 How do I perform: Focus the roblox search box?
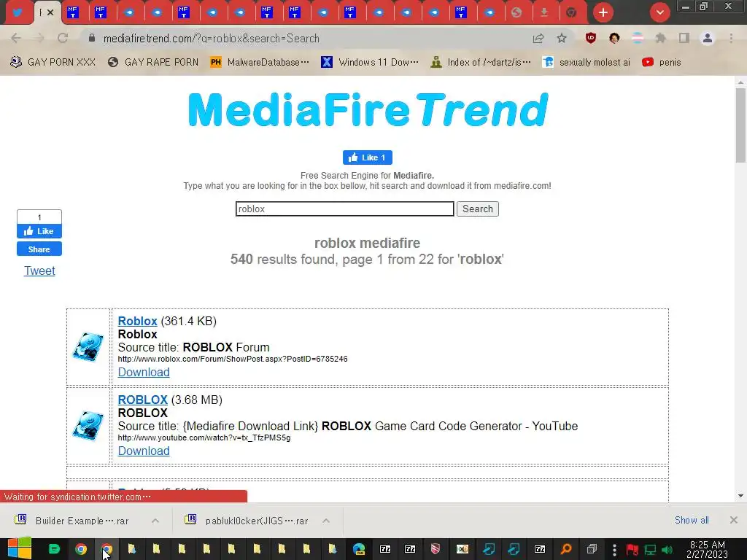344,209
